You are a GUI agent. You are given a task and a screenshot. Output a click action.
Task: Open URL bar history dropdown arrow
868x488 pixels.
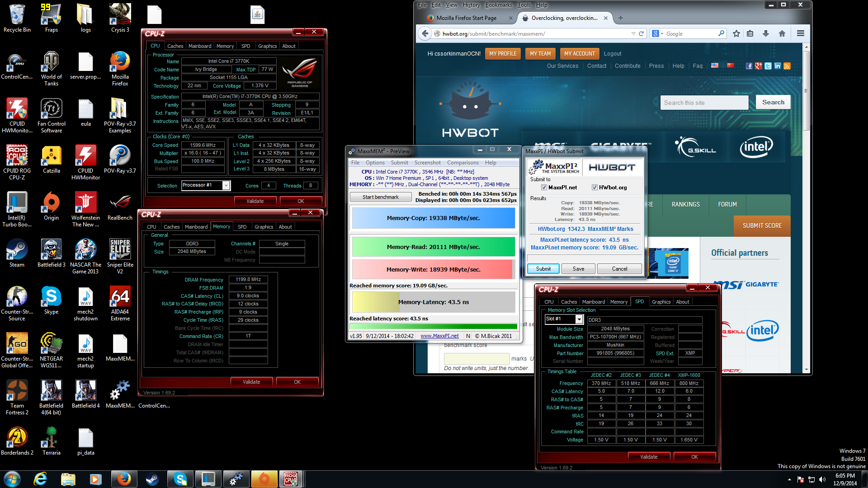633,33
